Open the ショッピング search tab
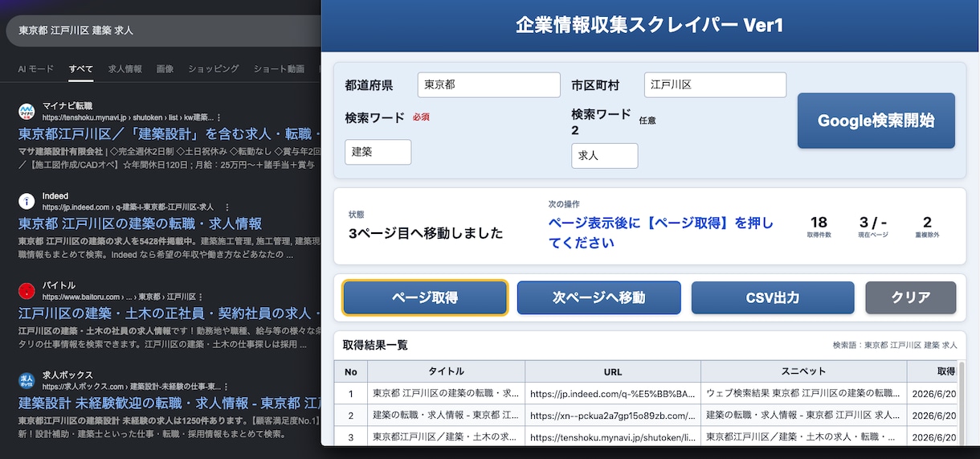This screenshot has width=980, height=459. pos(214,69)
